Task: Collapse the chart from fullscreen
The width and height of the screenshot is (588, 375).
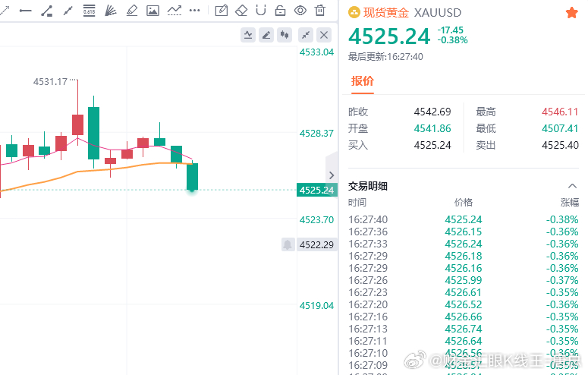Action: (x=306, y=35)
